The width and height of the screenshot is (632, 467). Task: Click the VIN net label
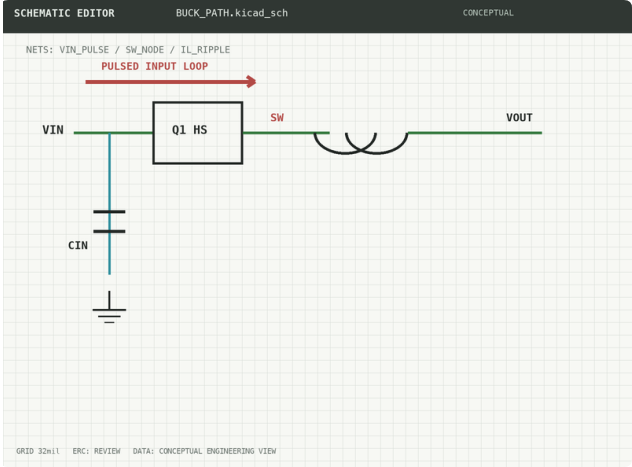53,130
